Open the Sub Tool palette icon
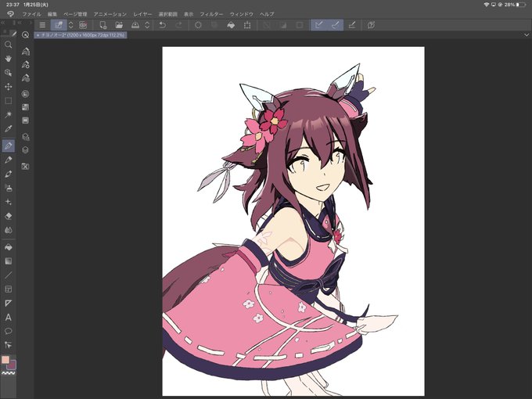The height and width of the screenshot is (399, 532). coord(26,51)
